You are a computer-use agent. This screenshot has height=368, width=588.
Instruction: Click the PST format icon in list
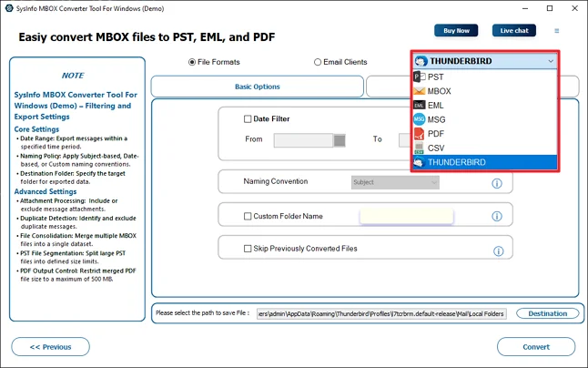(x=419, y=77)
